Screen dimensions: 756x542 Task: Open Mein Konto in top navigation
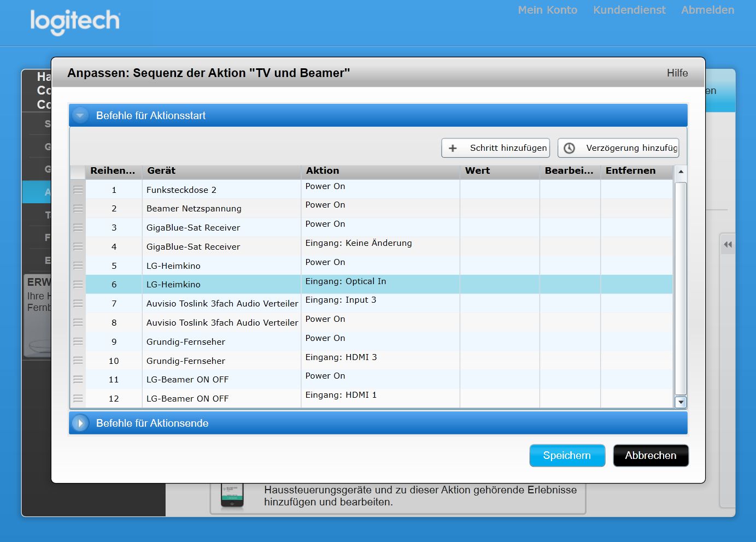[547, 10]
